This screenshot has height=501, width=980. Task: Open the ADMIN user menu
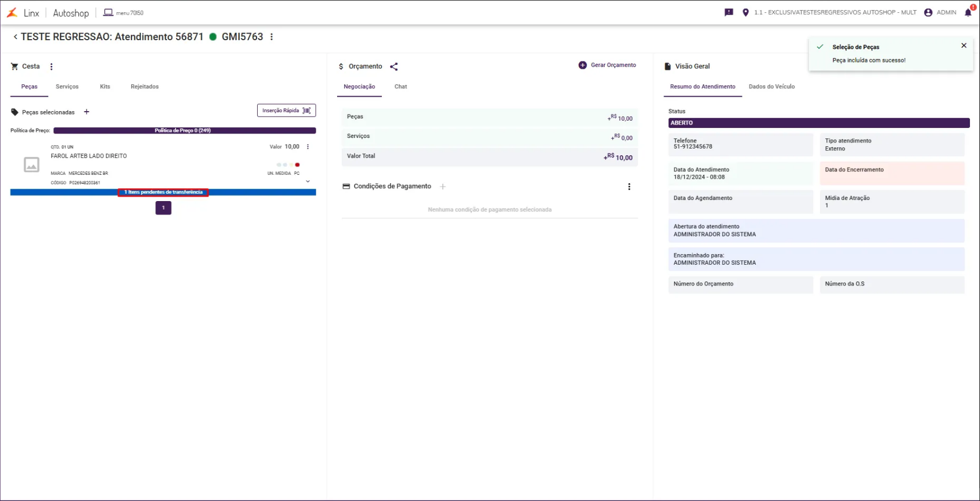pos(940,12)
